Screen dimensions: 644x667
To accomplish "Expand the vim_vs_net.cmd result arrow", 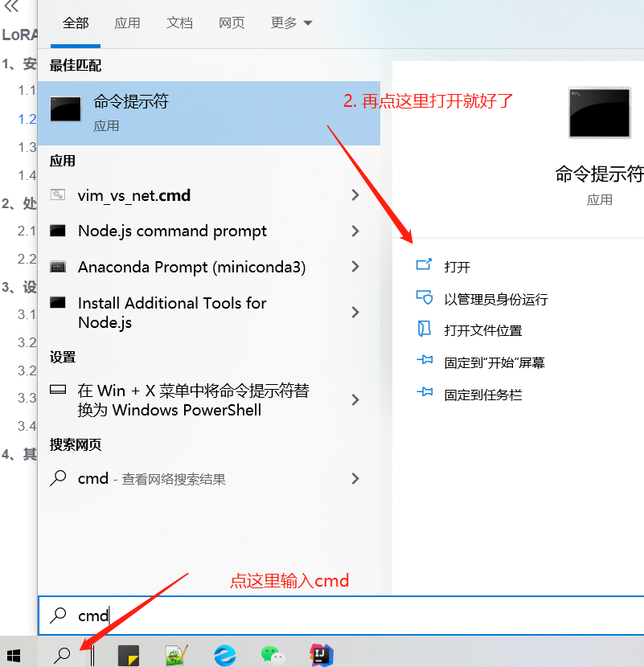I will [355, 195].
